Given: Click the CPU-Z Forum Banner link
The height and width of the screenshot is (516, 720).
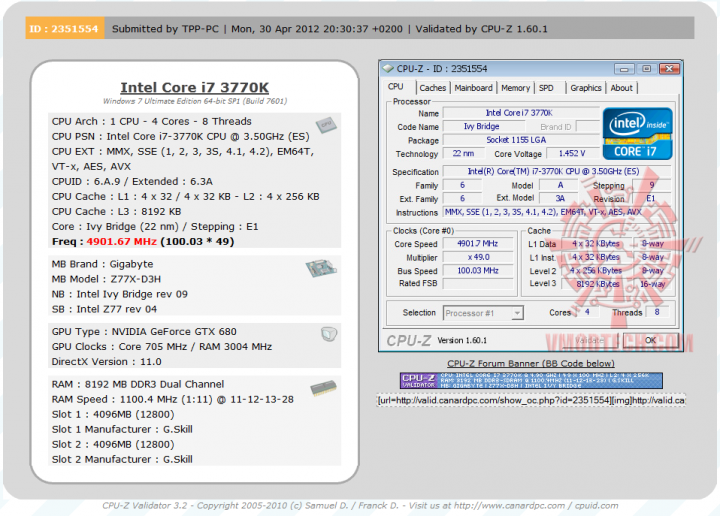Looking at the screenshot, I should pyautogui.click(x=531, y=364).
